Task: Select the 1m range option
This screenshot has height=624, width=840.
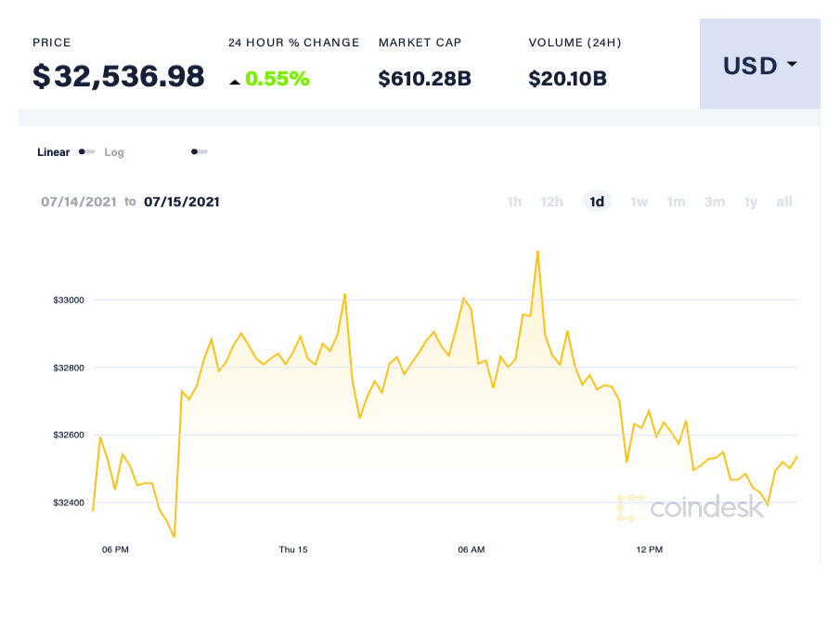Action: coord(677,201)
